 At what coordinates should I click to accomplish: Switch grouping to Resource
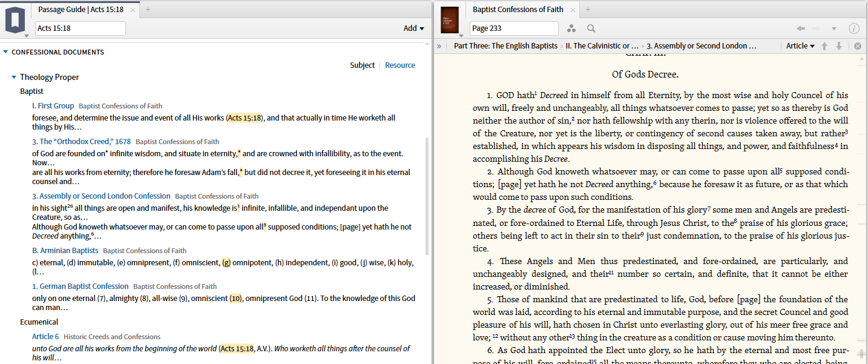tap(400, 65)
